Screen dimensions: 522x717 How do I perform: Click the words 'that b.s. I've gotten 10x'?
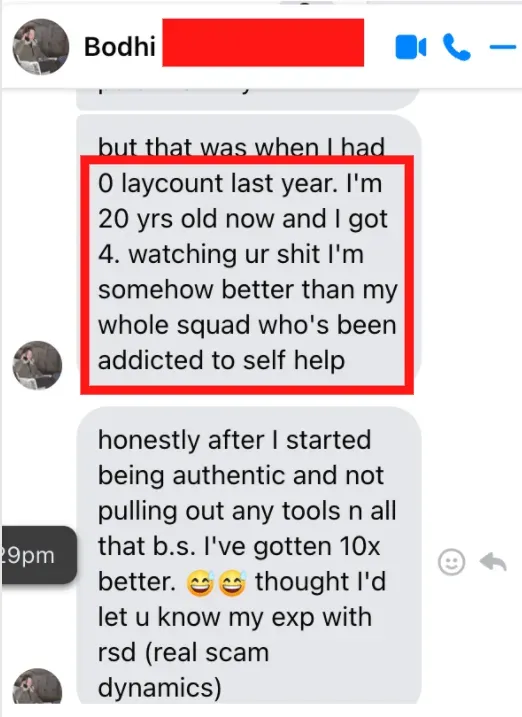coord(239,546)
